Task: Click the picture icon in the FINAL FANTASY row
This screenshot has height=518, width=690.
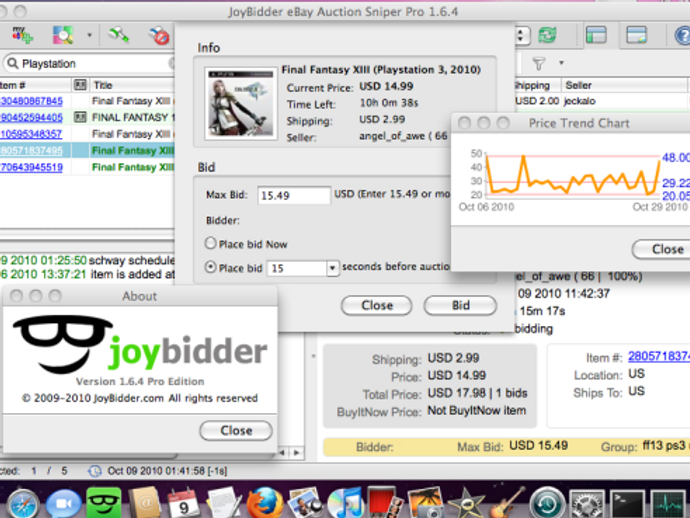Action: pyautogui.click(x=80, y=117)
